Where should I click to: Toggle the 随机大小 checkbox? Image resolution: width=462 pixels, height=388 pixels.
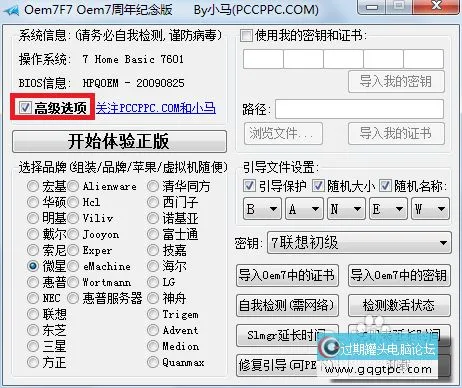318,185
